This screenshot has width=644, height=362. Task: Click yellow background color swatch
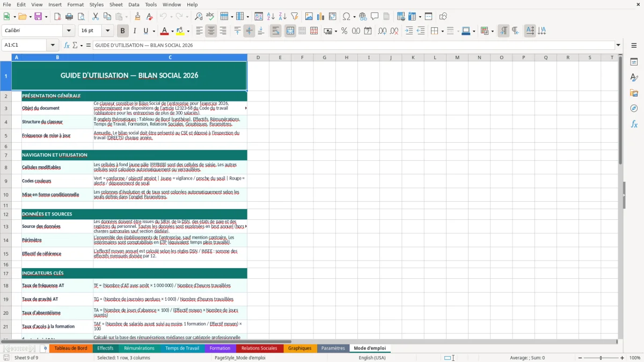coord(180,31)
